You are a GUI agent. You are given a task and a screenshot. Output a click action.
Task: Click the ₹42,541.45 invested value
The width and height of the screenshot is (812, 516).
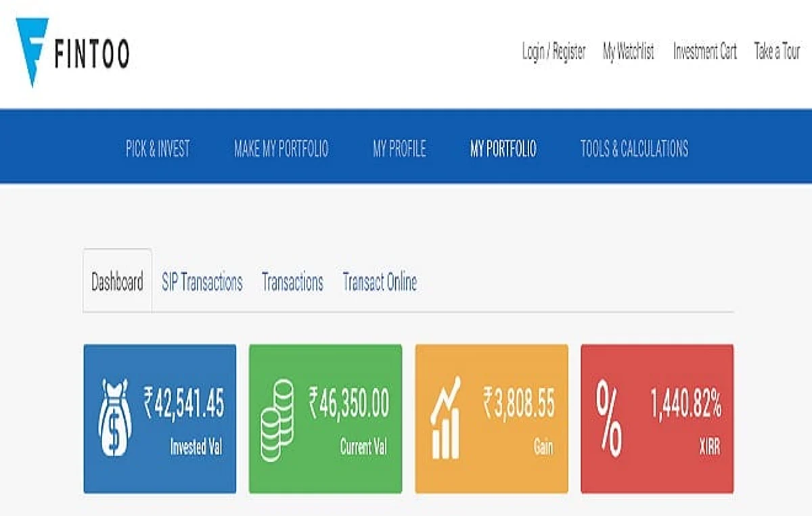[183, 404]
